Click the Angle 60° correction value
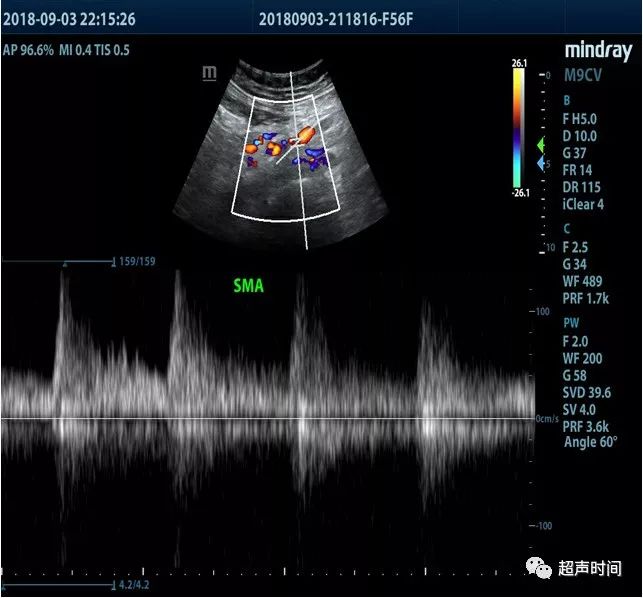643x598 pixels. [591, 442]
